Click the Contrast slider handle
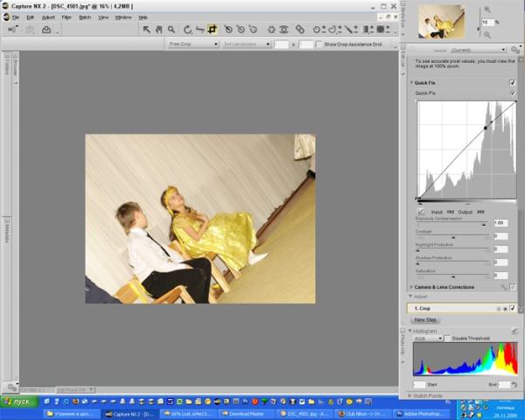The image size is (525, 420). point(453,237)
